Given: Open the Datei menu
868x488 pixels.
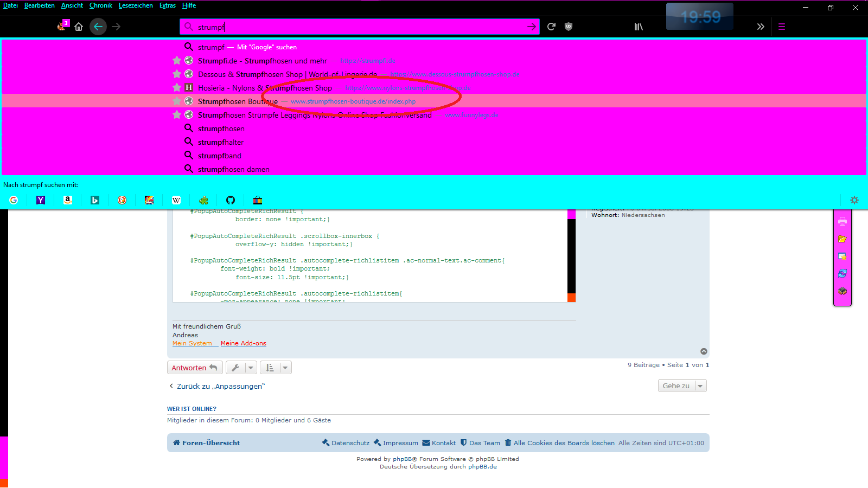Looking at the screenshot, I should pyautogui.click(x=10, y=5).
